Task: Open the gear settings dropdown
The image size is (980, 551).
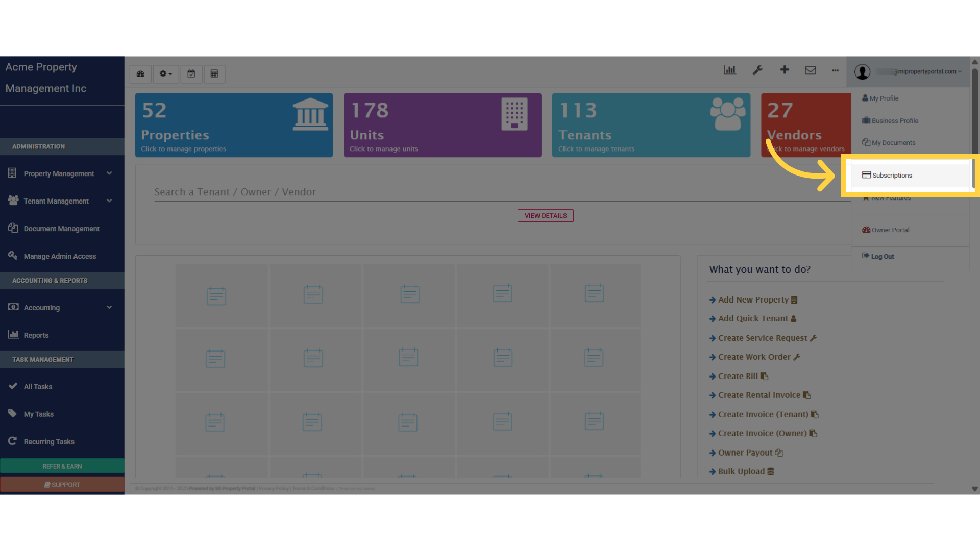Action: click(165, 74)
